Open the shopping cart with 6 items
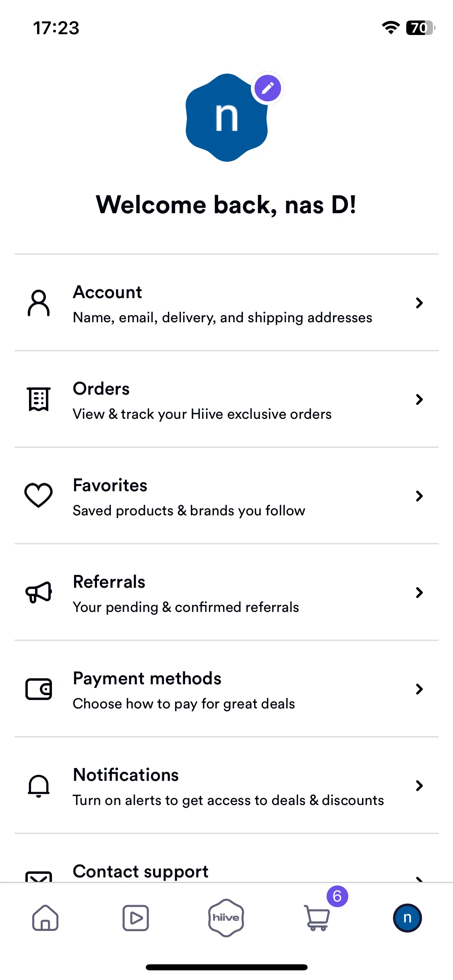This screenshot has width=453, height=980. pos(317,918)
